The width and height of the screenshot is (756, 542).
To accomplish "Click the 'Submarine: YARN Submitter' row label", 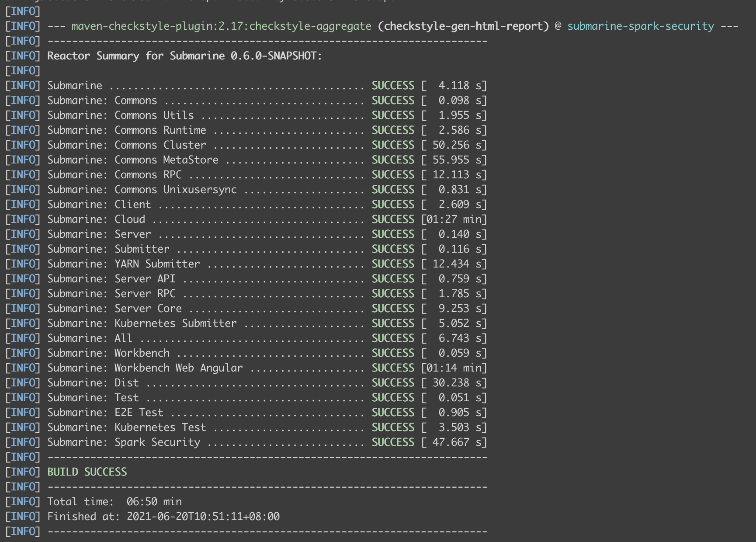I will point(124,264).
